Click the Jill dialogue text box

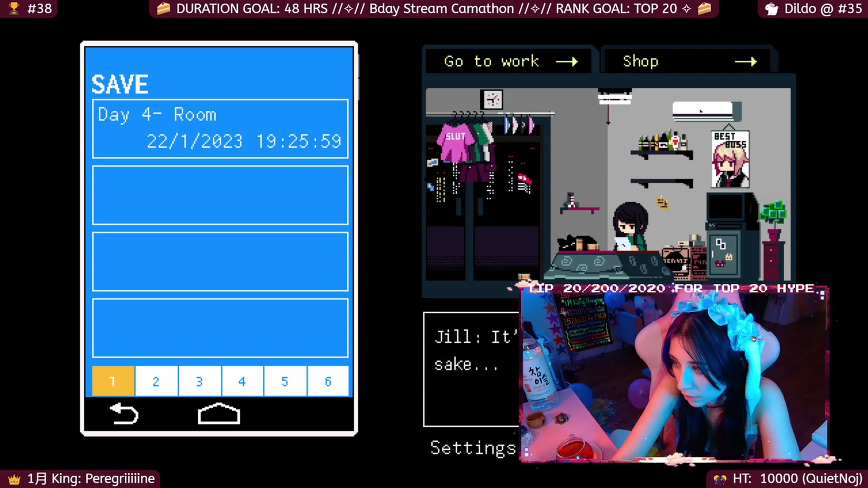point(471,369)
